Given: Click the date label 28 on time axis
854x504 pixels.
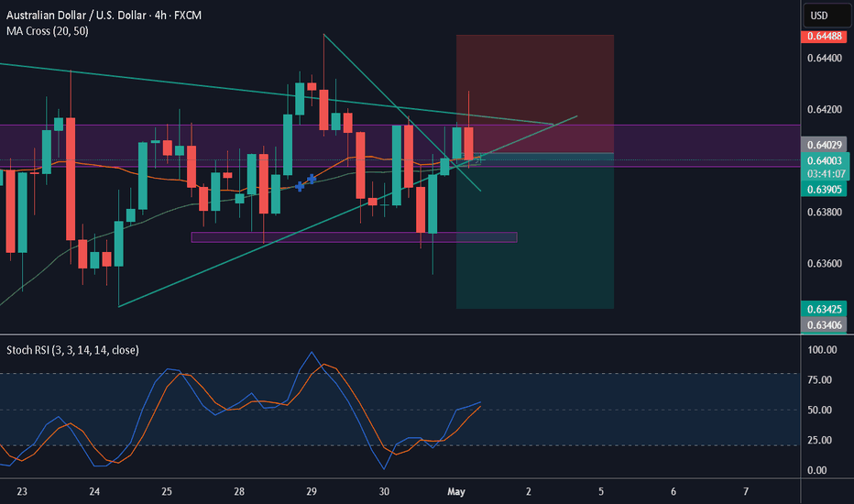Looking at the screenshot, I should (239, 491).
